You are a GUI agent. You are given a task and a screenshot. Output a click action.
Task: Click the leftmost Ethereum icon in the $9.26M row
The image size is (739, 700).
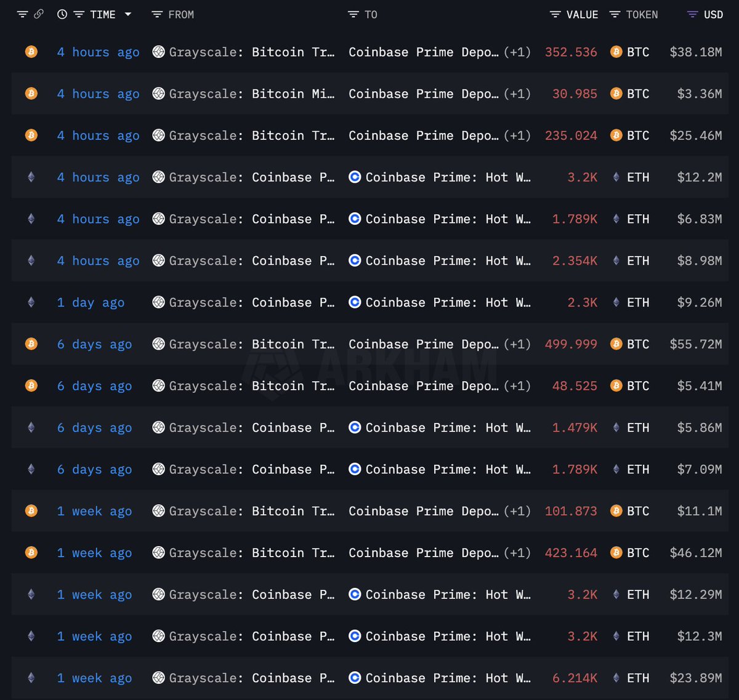[x=31, y=302]
